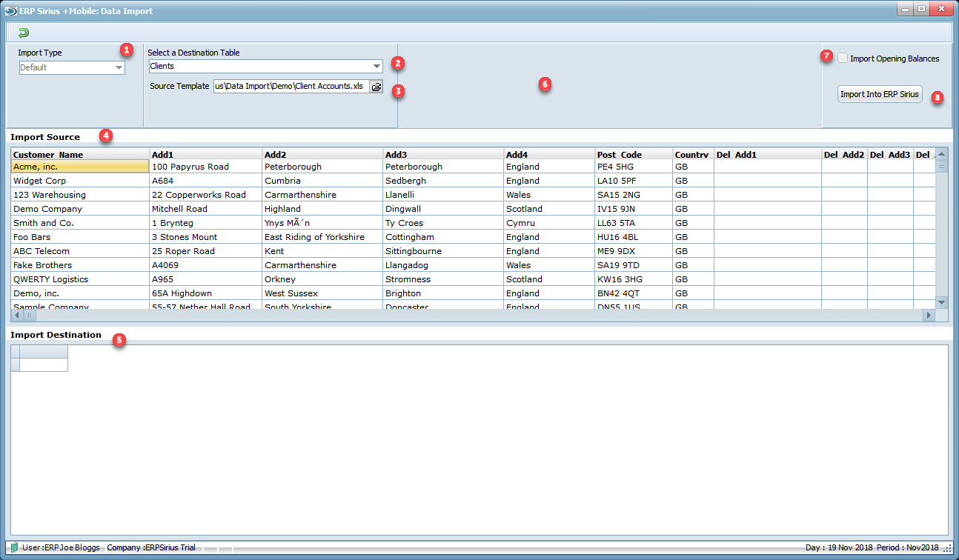Select the Smith and Co. cell
This screenshot has height=560, width=959.
(80, 223)
